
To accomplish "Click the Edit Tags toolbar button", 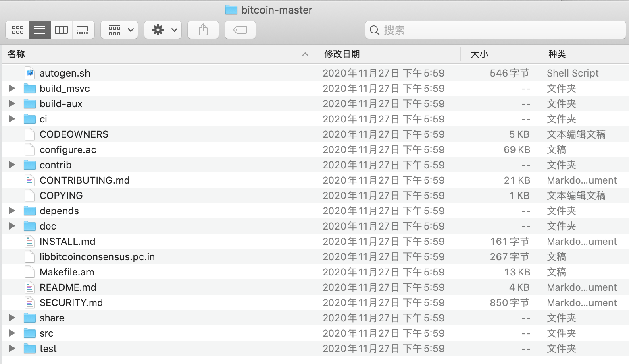I will [x=240, y=30].
